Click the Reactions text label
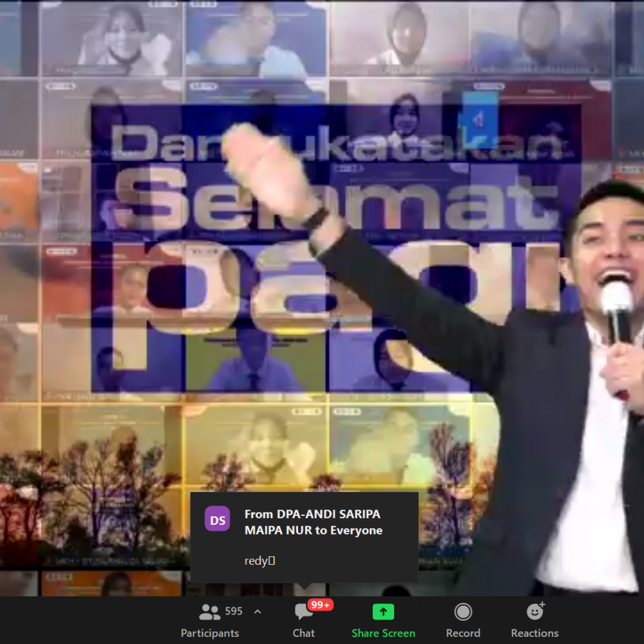This screenshot has height=644, width=644. 535,633
